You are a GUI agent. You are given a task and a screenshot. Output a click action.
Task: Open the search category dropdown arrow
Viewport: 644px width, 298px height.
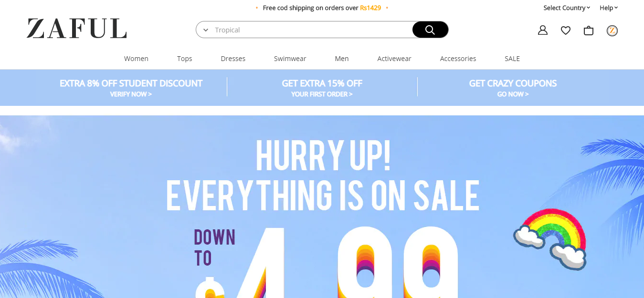205,29
